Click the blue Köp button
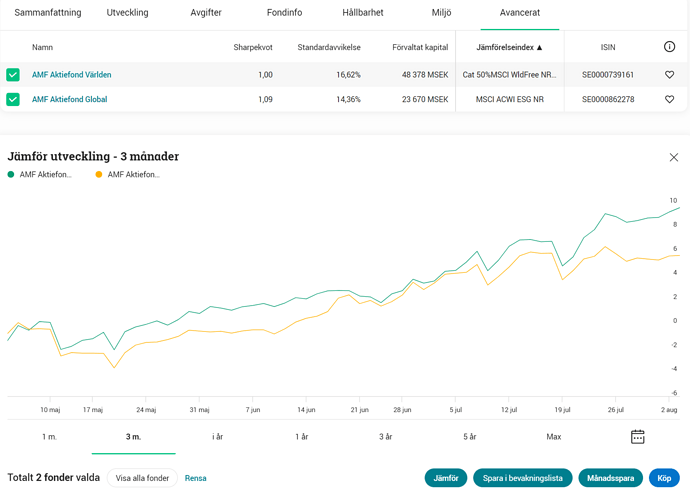The width and height of the screenshot is (690, 497). (x=664, y=478)
